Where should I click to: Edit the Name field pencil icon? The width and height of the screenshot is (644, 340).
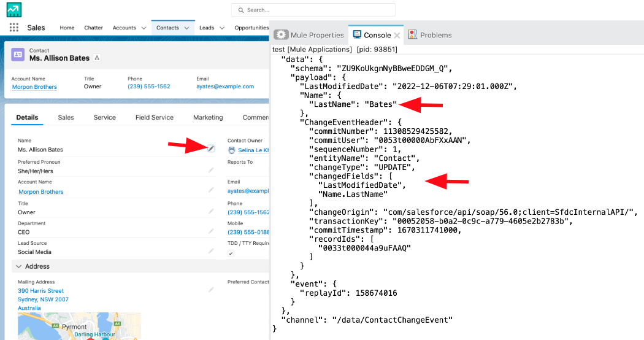pyautogui.click(x=211, y=149)
